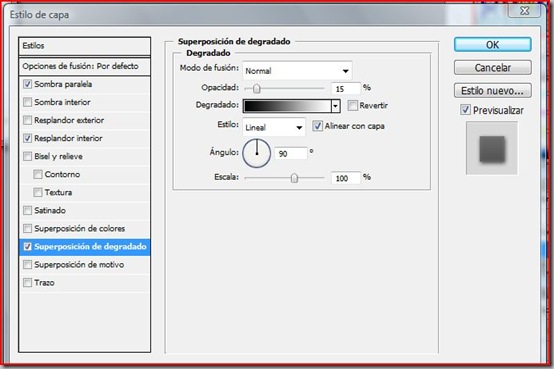This screenshot has height=369, width=554.
Task: Toggle the Previsualizar checkbox
Action: coord(465,110)
